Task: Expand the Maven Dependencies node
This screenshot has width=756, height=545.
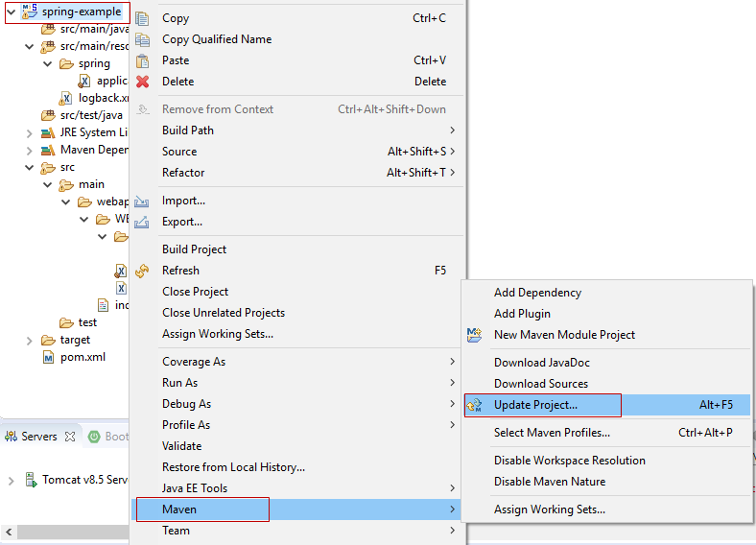Action: pyautogui.click(x=30, y=151)
